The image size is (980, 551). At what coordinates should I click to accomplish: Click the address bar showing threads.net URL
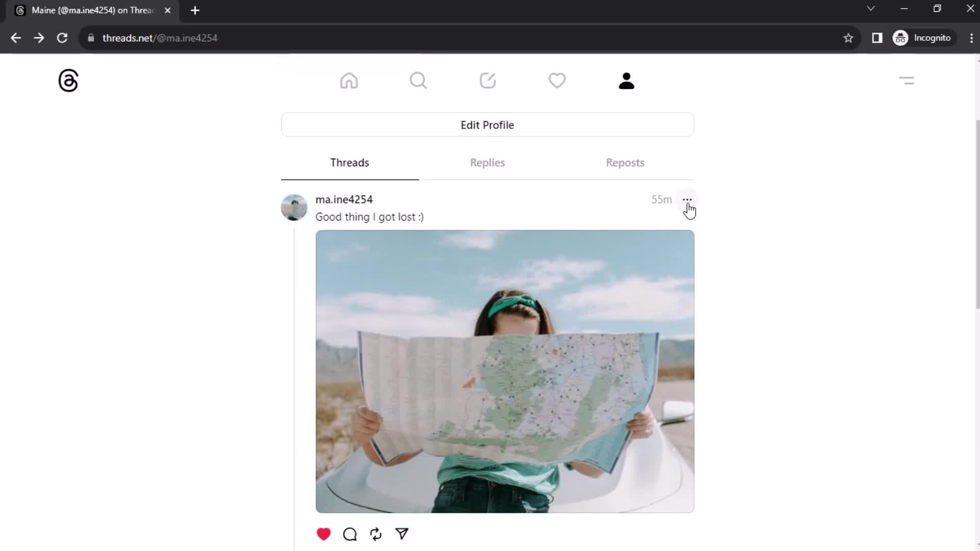[x=159, y=38]
